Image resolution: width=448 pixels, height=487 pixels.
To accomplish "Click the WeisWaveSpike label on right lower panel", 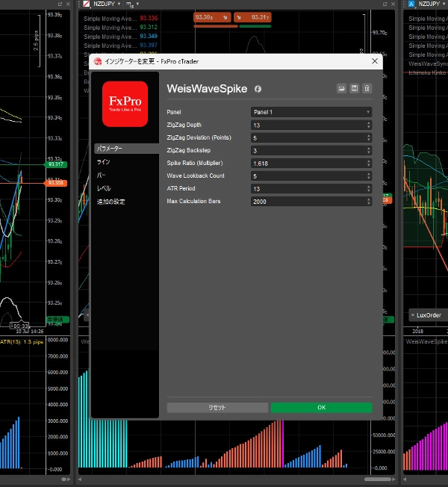I will [x=426, y=341].
